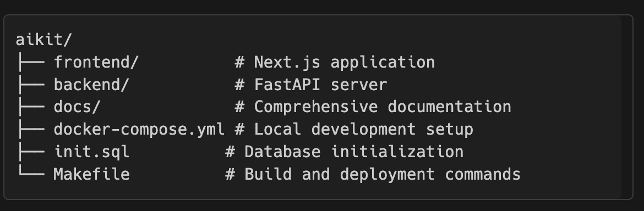Click the branch connector before docker-compose.yml
The image size is (644, 211).
click(x=31, y=130)
